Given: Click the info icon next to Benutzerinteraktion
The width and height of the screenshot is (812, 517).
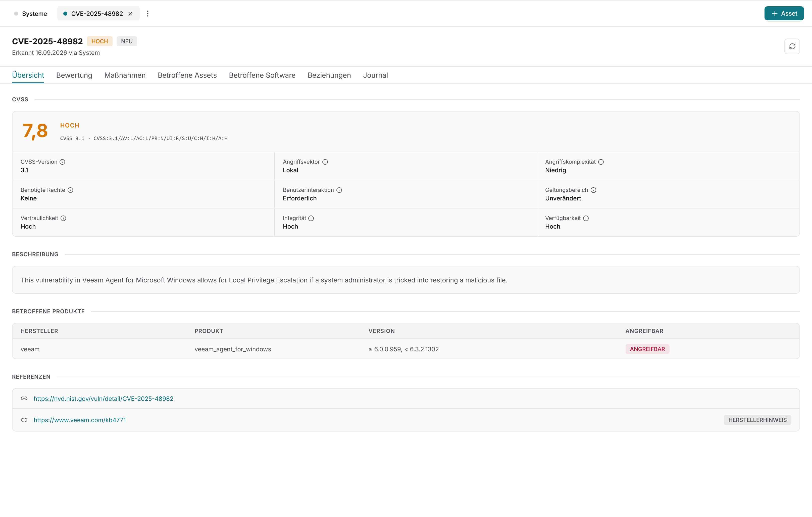Looking at the screenshot, I should 339,190.
